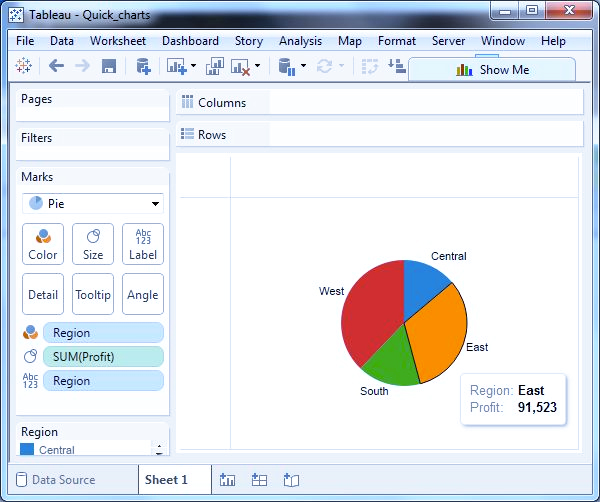Open the Help menu
The height and width of the screenshot is (502, 600).
[x=553, y=41]
